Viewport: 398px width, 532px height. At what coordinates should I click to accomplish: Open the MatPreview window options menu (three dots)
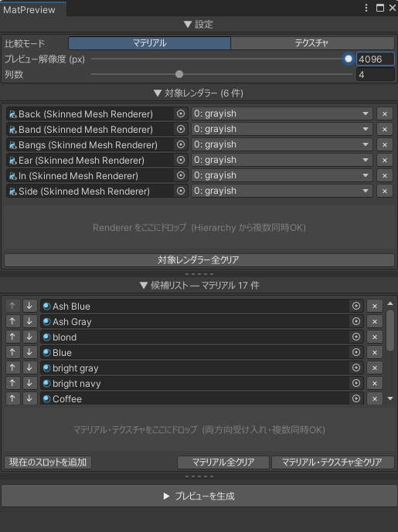point(366,8)
